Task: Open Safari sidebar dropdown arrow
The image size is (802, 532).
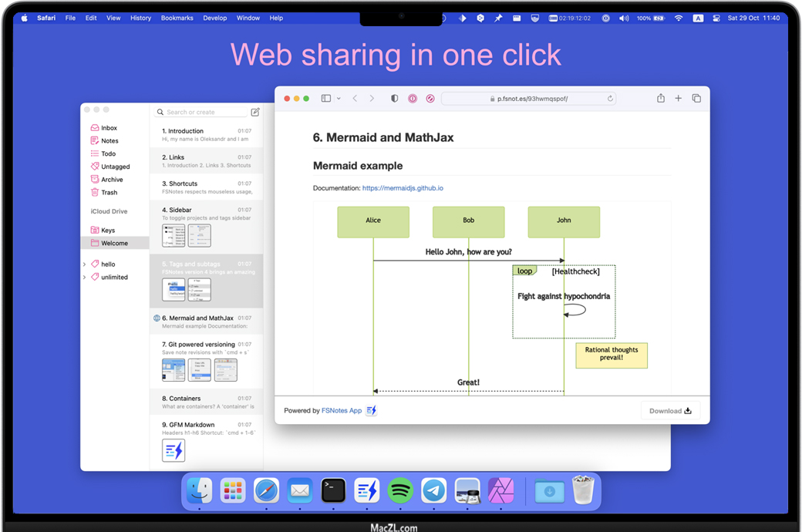Action: [339, 99]
